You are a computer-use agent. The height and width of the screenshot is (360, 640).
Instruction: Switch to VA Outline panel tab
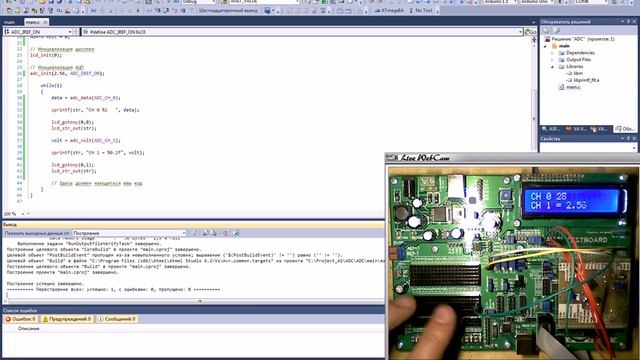600,129
